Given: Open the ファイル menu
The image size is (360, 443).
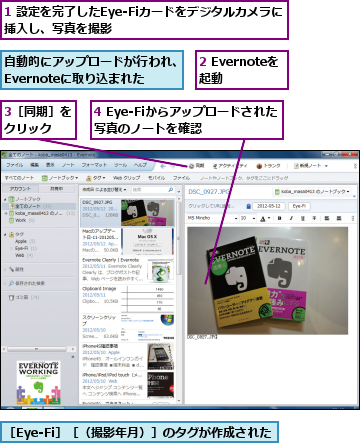Looking at the screenshot, I should click(14, 165).
